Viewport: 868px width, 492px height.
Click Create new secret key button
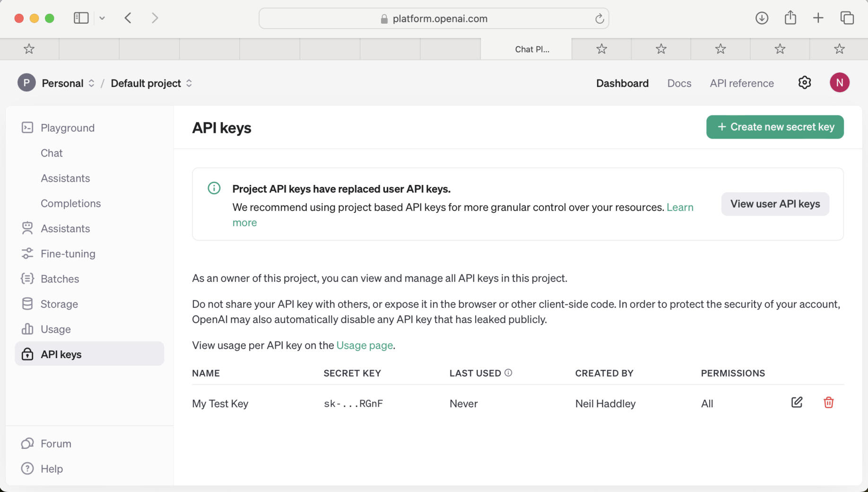775,127
